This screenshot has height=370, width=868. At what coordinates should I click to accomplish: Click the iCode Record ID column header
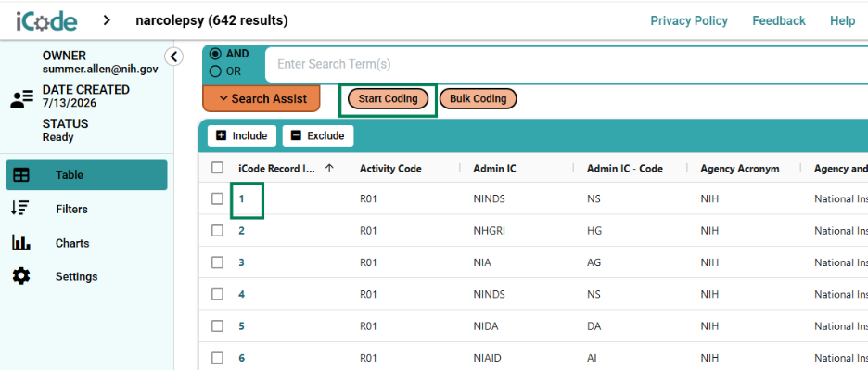pyautogui.click(x=276, y=169)
